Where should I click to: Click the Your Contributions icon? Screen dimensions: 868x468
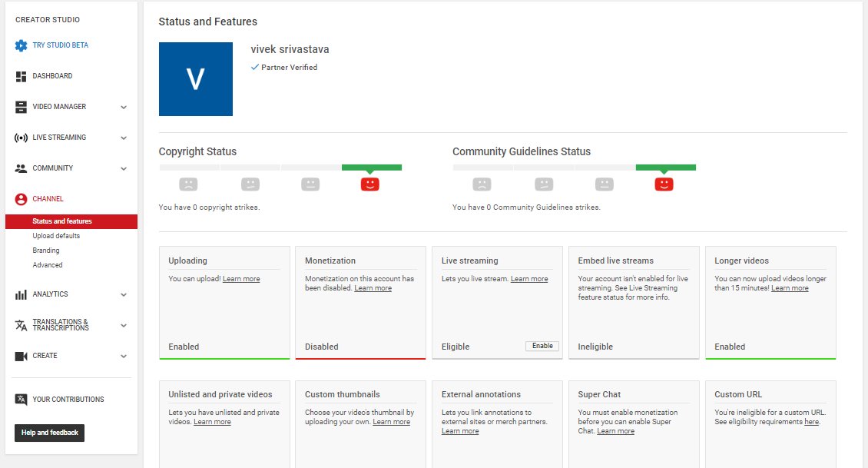[x=21, y=400]
